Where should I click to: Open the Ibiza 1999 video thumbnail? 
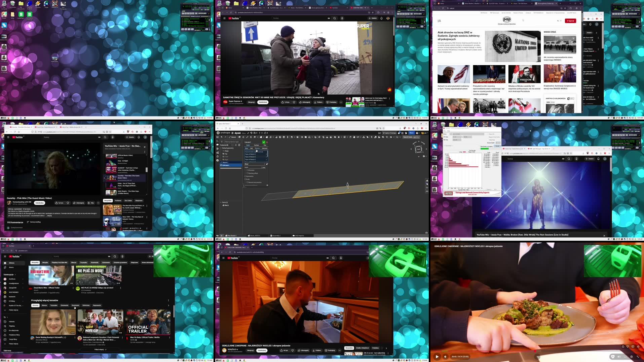(x=112, y=221)
